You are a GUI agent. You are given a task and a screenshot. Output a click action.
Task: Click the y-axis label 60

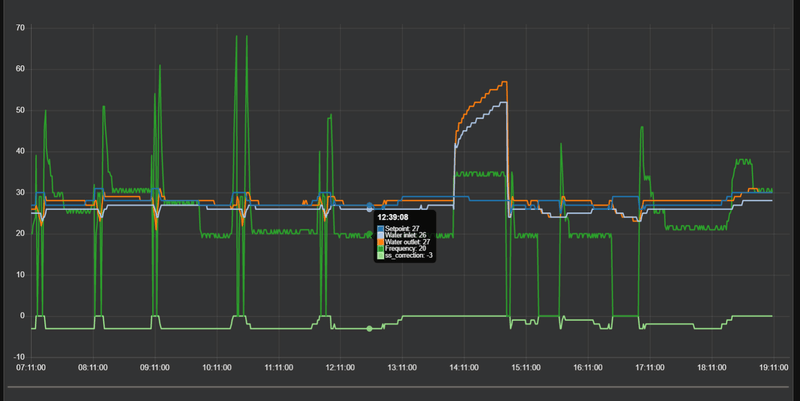[20, 69]
